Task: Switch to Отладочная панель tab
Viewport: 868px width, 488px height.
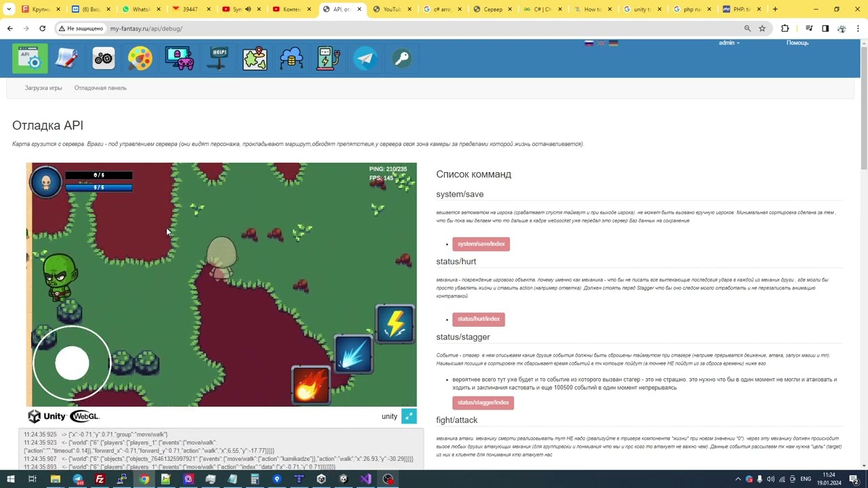Action: click(100, 88)
